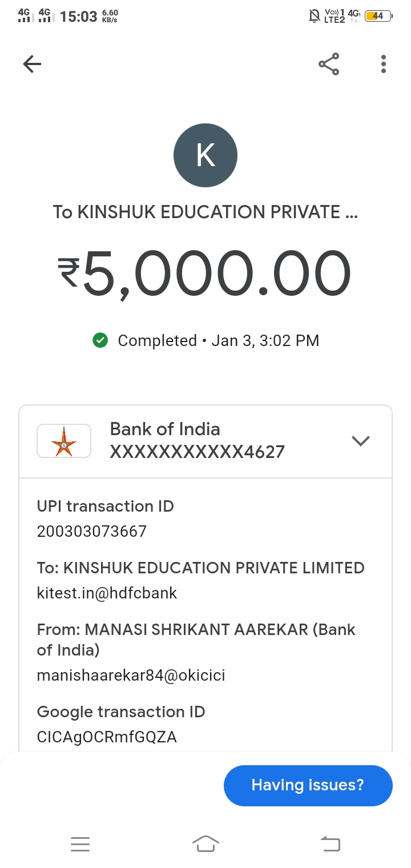Open recent apps via navigation menu icon

tap(80, 843)
